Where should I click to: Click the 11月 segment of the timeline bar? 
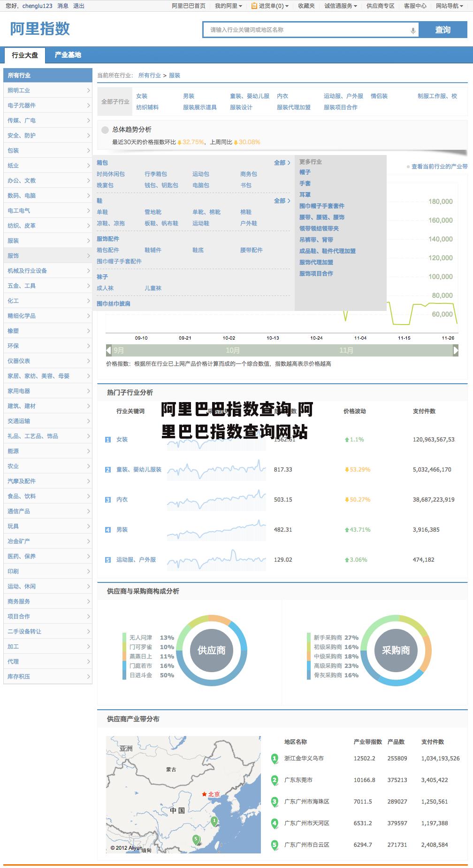(x=346, y=350)
